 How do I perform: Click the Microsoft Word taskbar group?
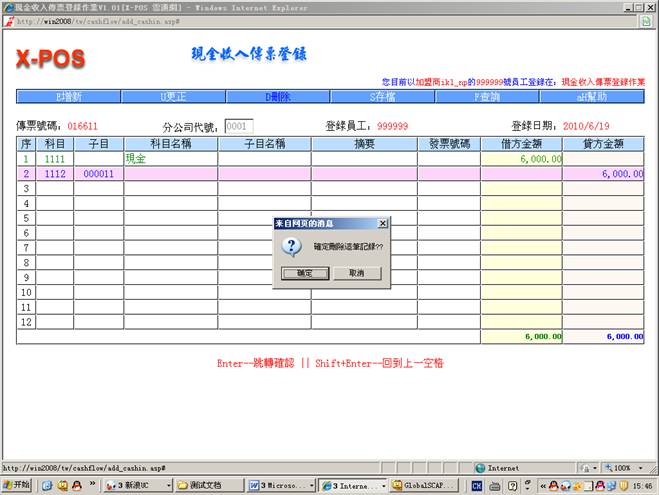(x=280, y=485)
